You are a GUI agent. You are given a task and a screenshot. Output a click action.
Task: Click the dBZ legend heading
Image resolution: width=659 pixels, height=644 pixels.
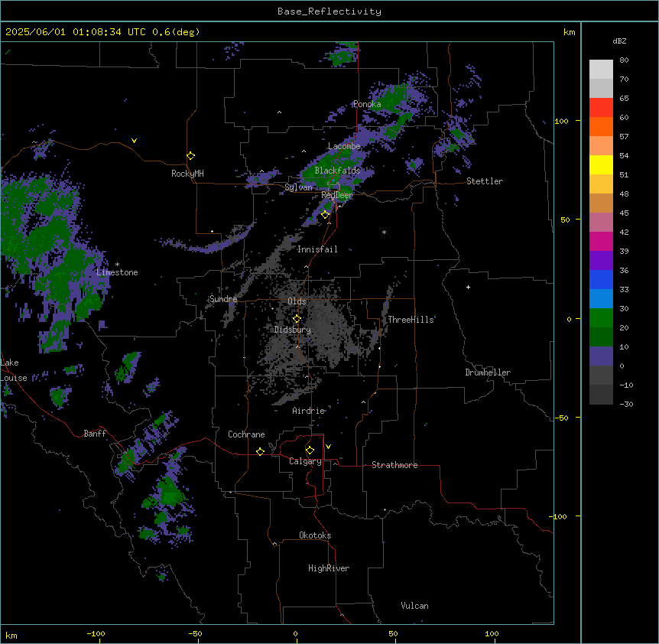click(x=619, y=41)
